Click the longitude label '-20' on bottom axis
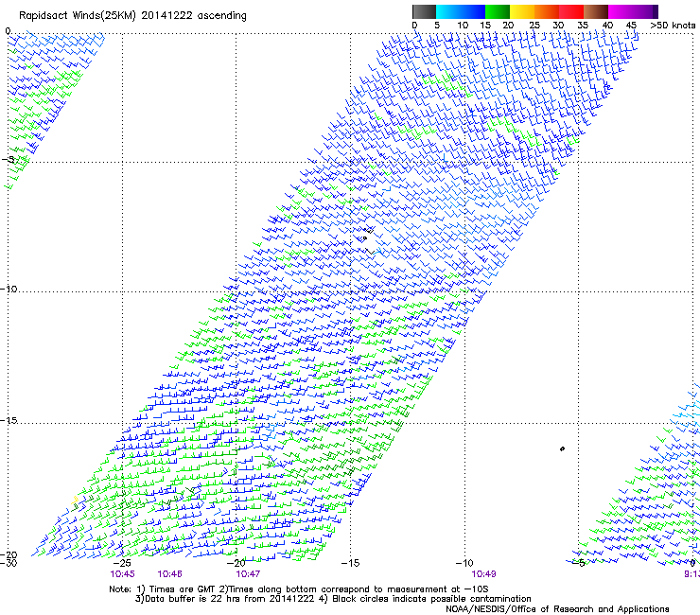 click(x=236, y=563)
